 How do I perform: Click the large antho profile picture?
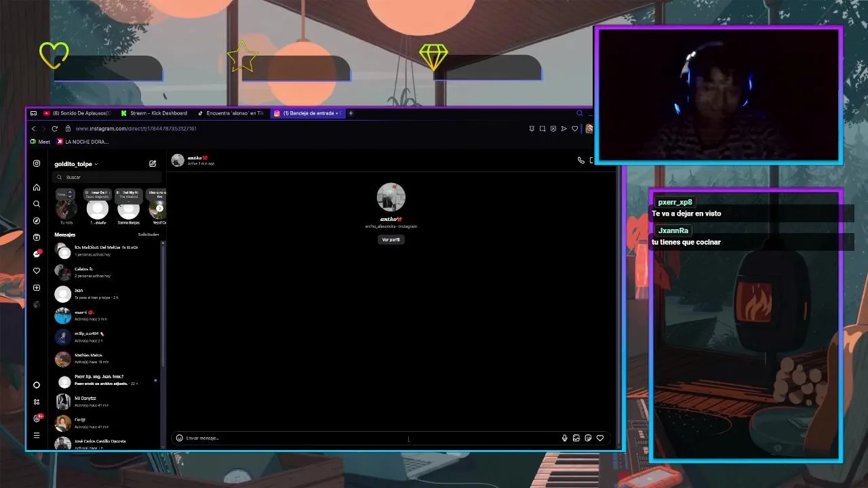click(x=391, y=197)
